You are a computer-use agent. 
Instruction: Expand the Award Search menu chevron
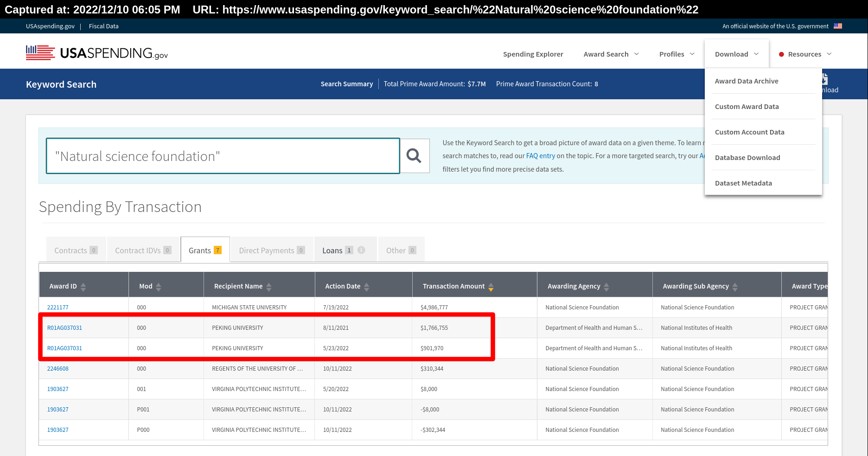(637, 54)
